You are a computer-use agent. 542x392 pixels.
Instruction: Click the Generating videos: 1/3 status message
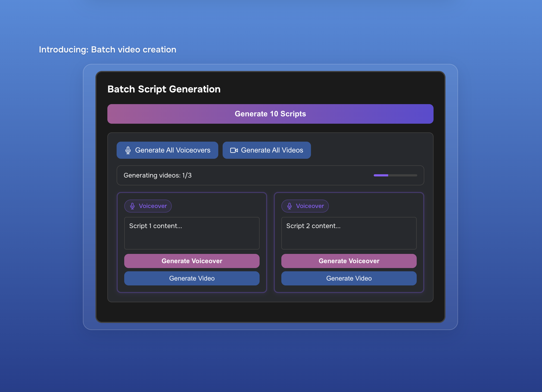click(x=158, y=175)
